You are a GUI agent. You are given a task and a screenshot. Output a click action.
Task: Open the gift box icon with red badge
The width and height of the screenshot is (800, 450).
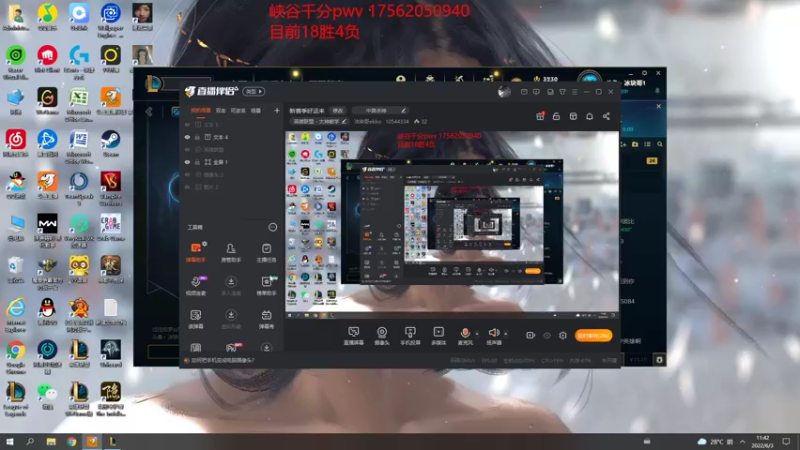[540, 116]
